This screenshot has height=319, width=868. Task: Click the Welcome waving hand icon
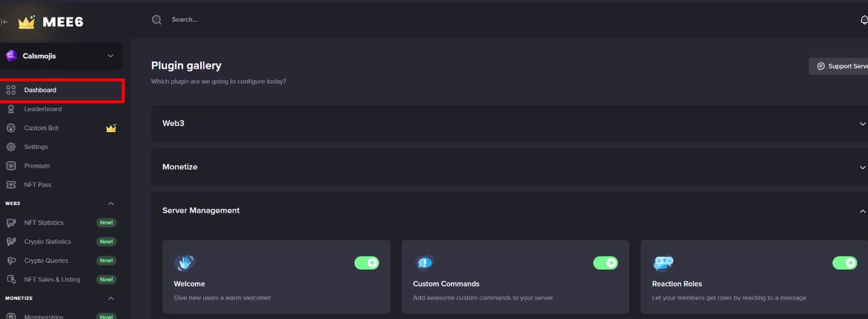tap(185, 263)
